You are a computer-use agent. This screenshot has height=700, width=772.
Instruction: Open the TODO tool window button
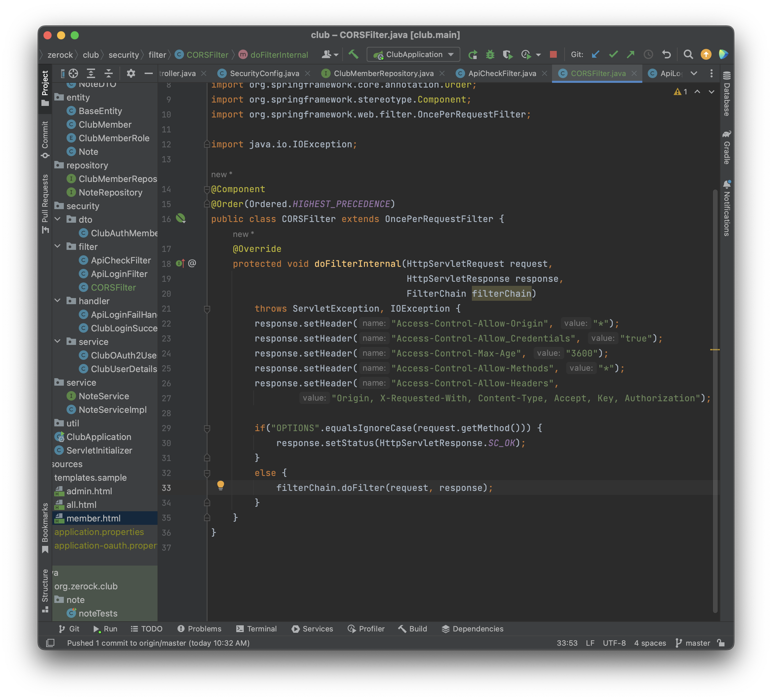[x=147, y=629]
